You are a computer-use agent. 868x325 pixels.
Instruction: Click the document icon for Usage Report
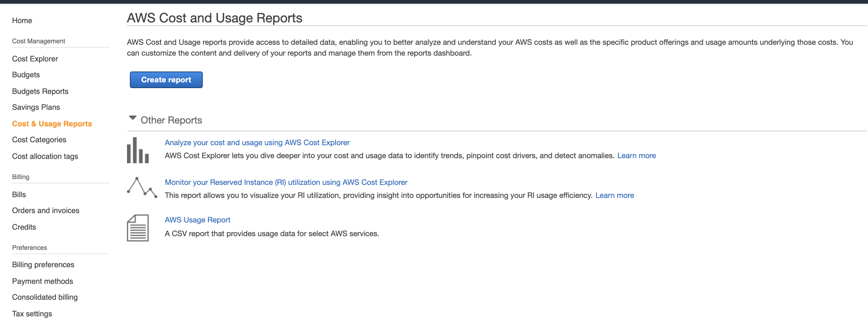[x=138, y=228]
